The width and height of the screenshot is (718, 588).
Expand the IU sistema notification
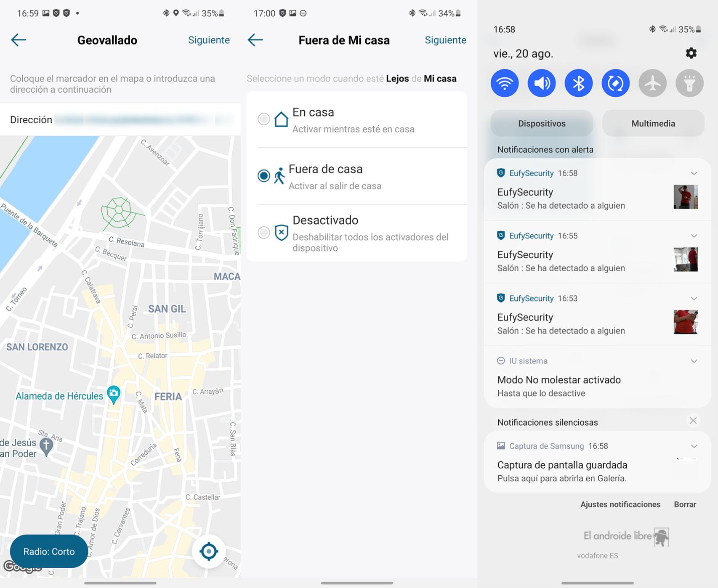pyautogui.click(x=694, y=361)
